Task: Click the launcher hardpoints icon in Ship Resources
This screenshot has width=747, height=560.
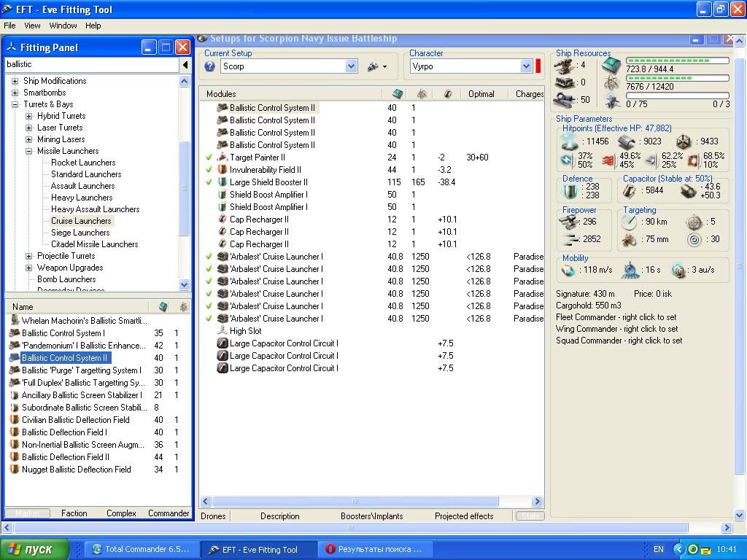Action: [x=565, y=82]
